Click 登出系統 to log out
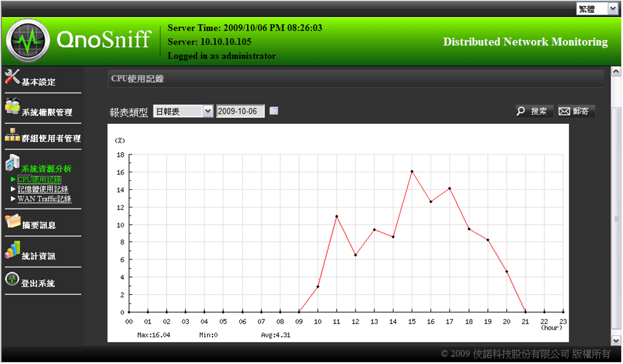The image size is (623, 364). pos(38,284)
